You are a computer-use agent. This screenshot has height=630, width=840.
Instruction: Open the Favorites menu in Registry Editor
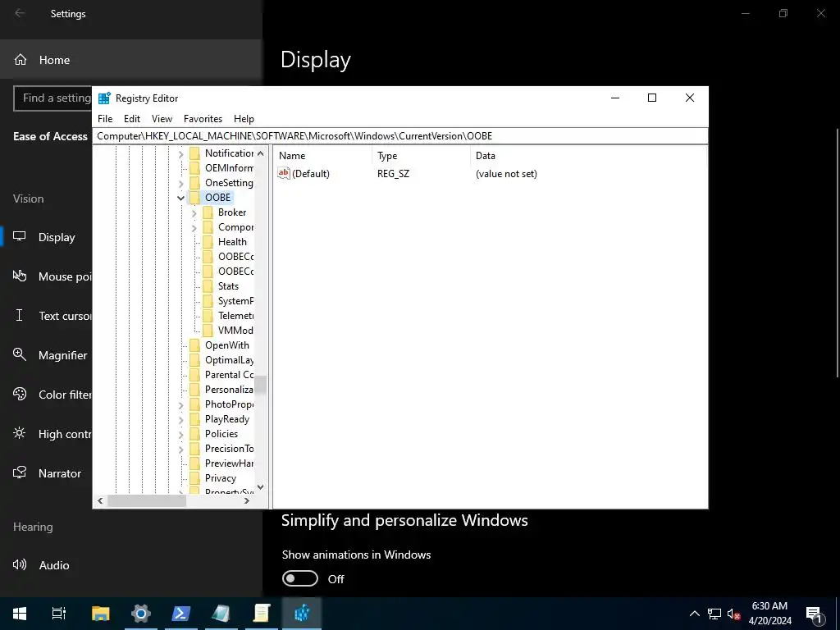[203, 119]
